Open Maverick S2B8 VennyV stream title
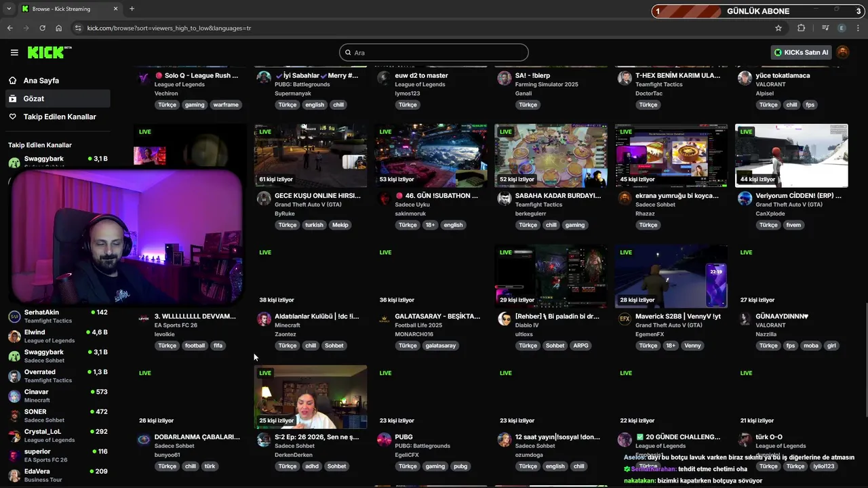 [x=677, y=317]
